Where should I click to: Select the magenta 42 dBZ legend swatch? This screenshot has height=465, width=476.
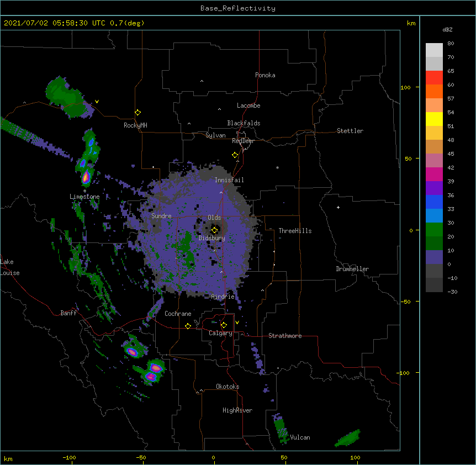tap(434, 174)
